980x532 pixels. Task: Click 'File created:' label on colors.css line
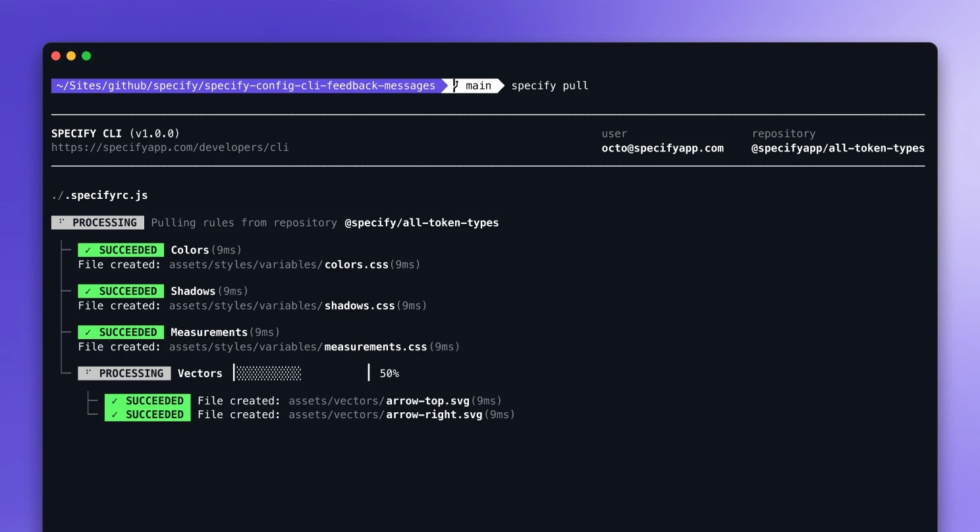(120, 265)
